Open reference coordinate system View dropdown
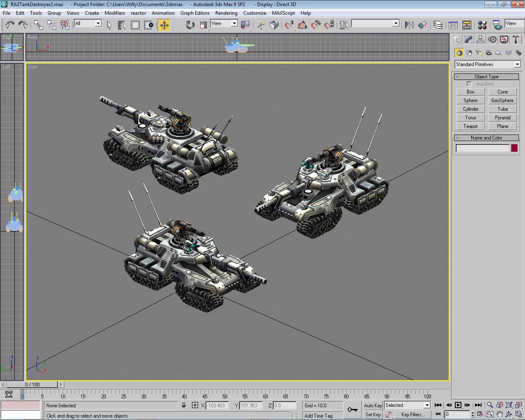This screenshot has width=525, height=420. [234, 23]
